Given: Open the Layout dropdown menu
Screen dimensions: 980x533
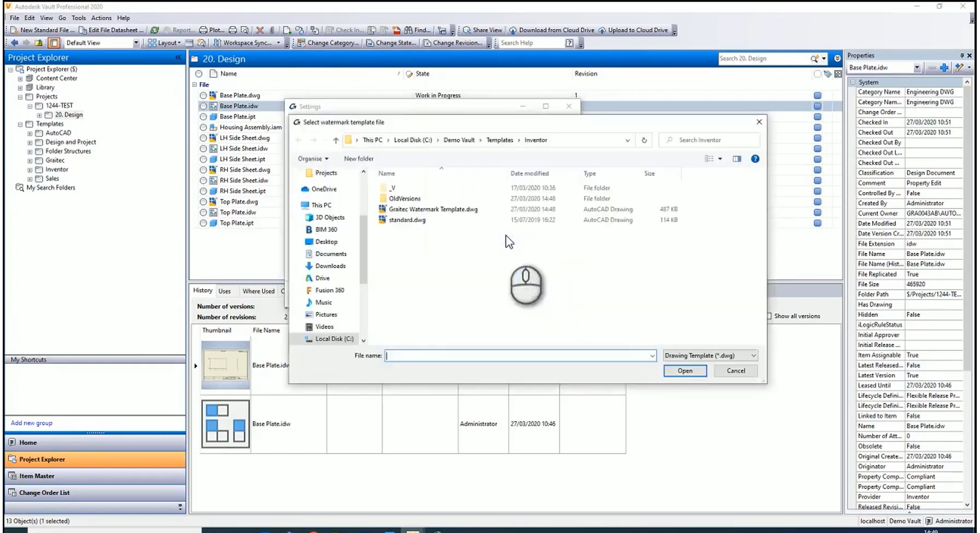Looking at the screenshot, I should coord(164,43).
